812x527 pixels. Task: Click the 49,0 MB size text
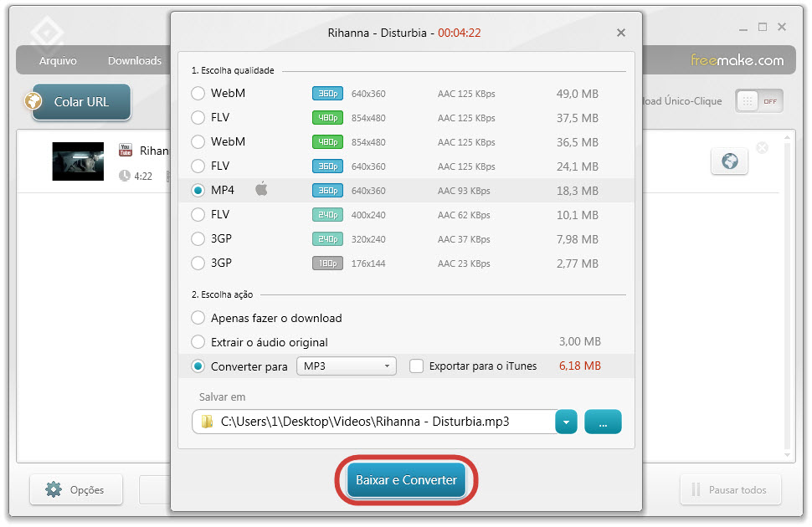[x=578, y=94]
